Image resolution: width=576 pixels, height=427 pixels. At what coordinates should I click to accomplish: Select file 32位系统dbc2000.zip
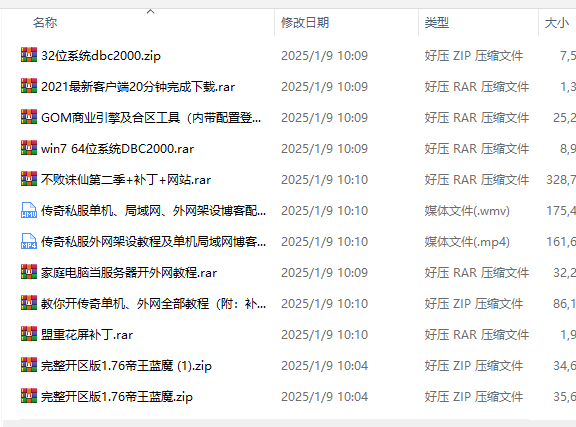(101, 56)
